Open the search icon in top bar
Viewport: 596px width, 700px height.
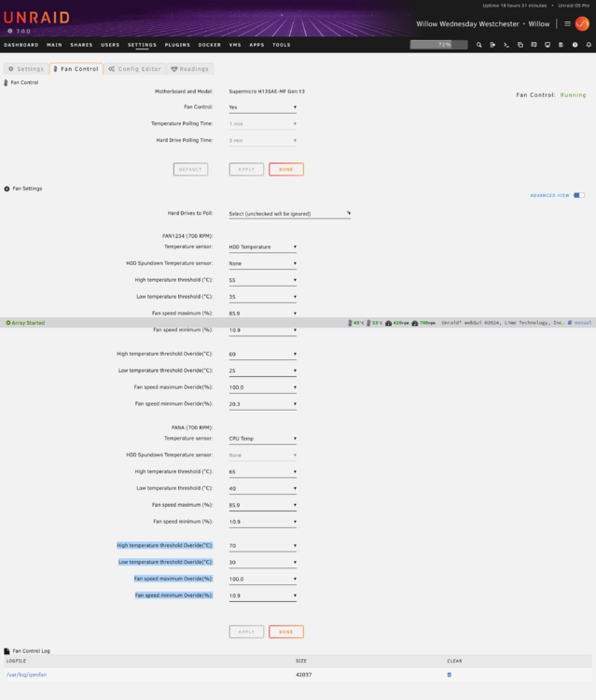pyautogui.click(x=478, y=45)
